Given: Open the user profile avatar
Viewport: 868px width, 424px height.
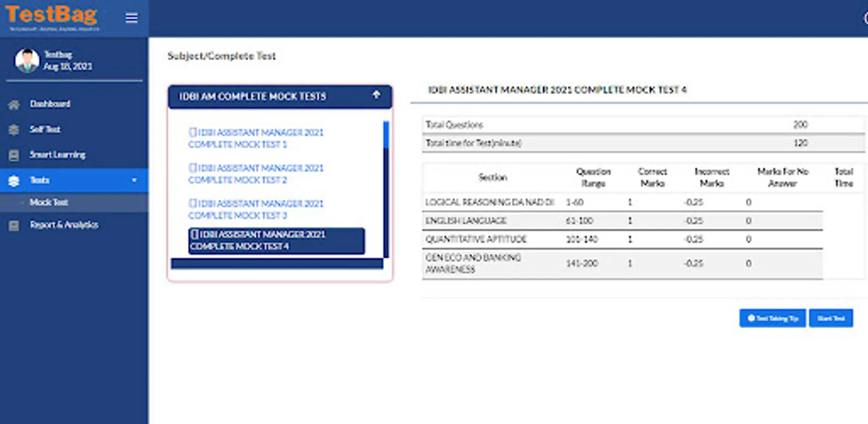Looking at the screenshot, I should (x=27, y=60).
